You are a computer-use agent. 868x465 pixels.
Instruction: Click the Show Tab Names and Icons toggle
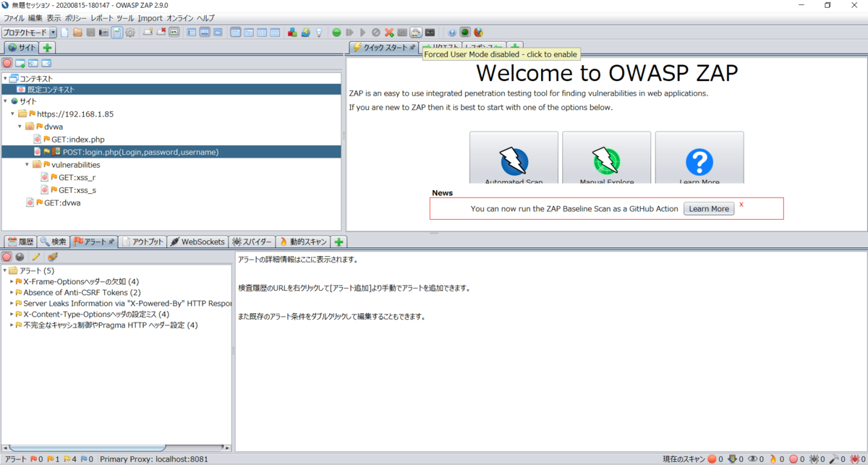point(176,33)
